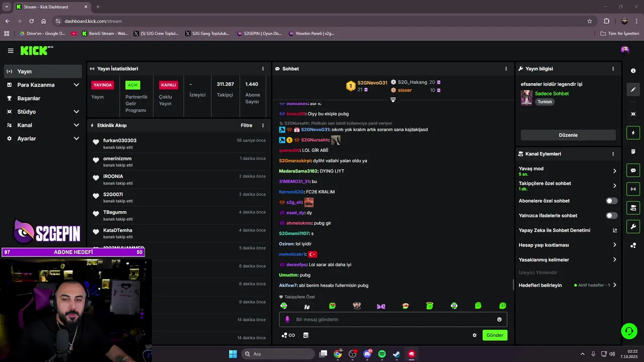Open Etkinlik Akışı three-dot menu
644x362 pixels.
click(x=263, y=125)
